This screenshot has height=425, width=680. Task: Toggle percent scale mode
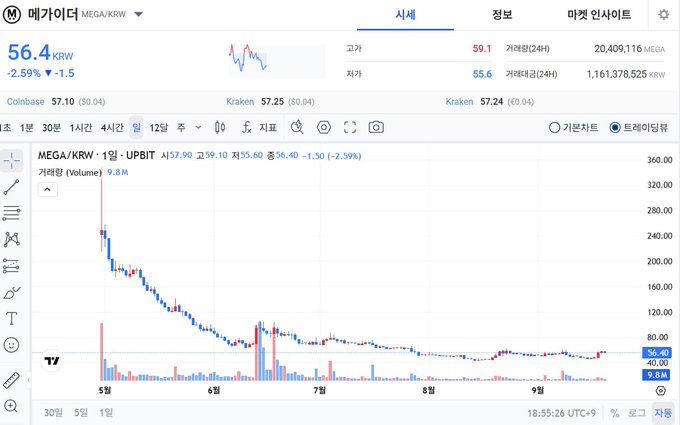click(x=615, y=413)
